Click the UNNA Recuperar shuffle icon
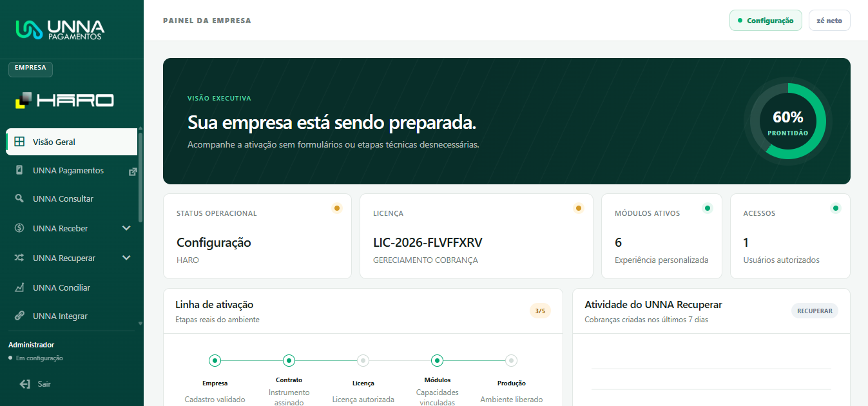868x406 pixels. [19, 258]
